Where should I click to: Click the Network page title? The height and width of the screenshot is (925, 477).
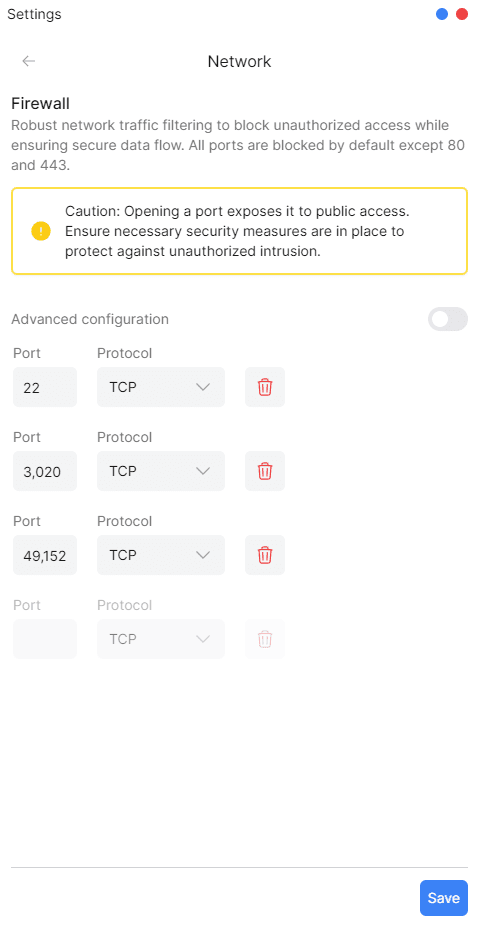[x=239, y=61]
